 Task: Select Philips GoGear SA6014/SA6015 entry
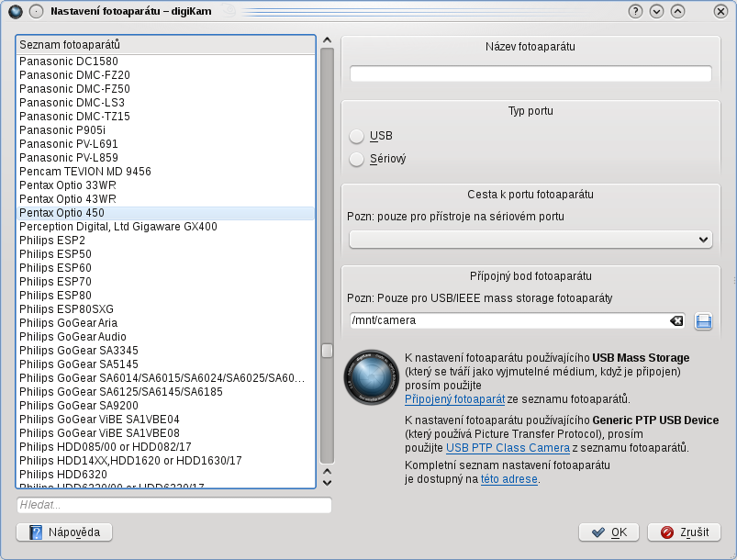[165, 378]
